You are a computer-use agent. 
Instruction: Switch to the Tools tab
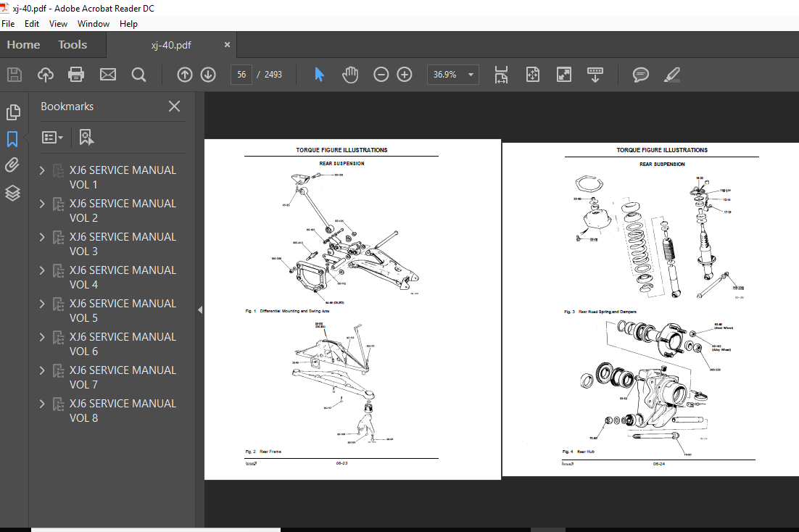[73, 45]
